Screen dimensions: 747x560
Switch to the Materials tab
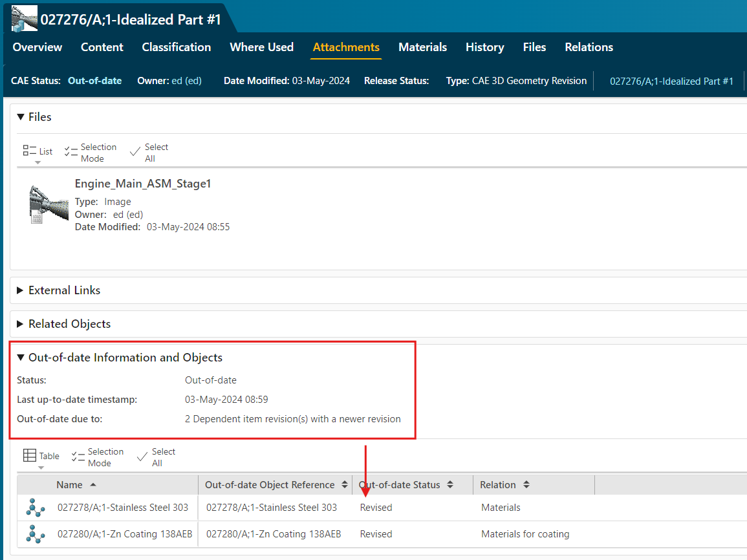pos(422,47)
